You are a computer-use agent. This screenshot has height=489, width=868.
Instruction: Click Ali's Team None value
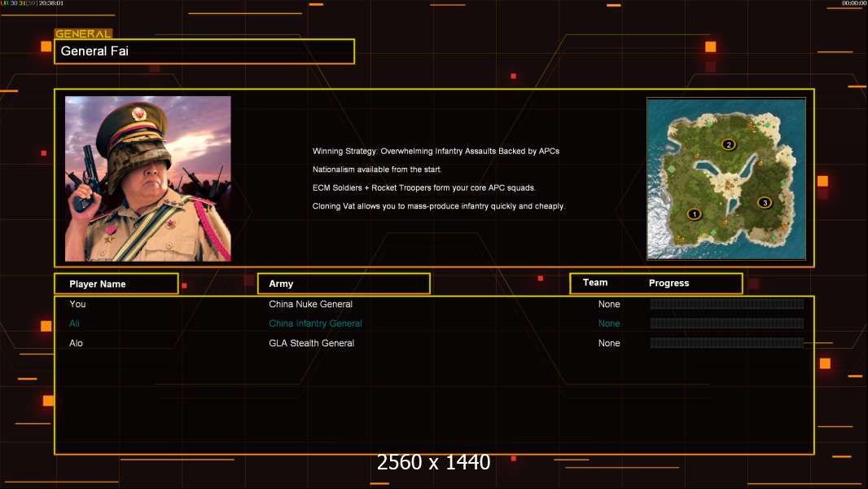[x=609, y=324]
